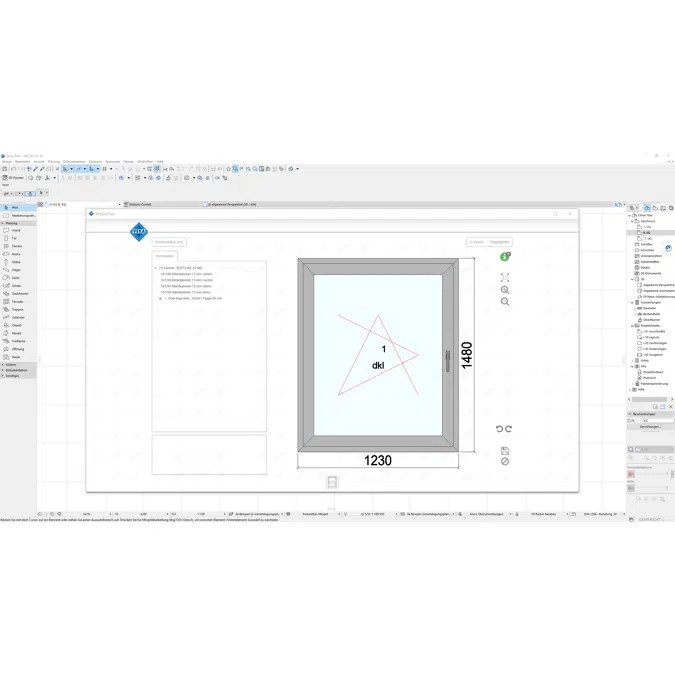Select the Wand tool in the toolbox
This screenshot has width=675, height=675.
coord(15,230)
